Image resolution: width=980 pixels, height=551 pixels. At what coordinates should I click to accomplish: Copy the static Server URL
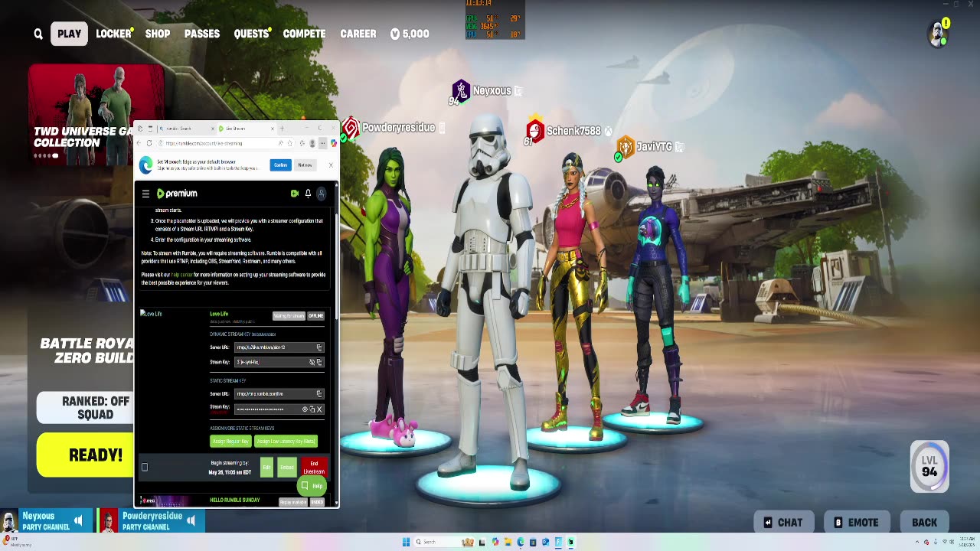319,394
